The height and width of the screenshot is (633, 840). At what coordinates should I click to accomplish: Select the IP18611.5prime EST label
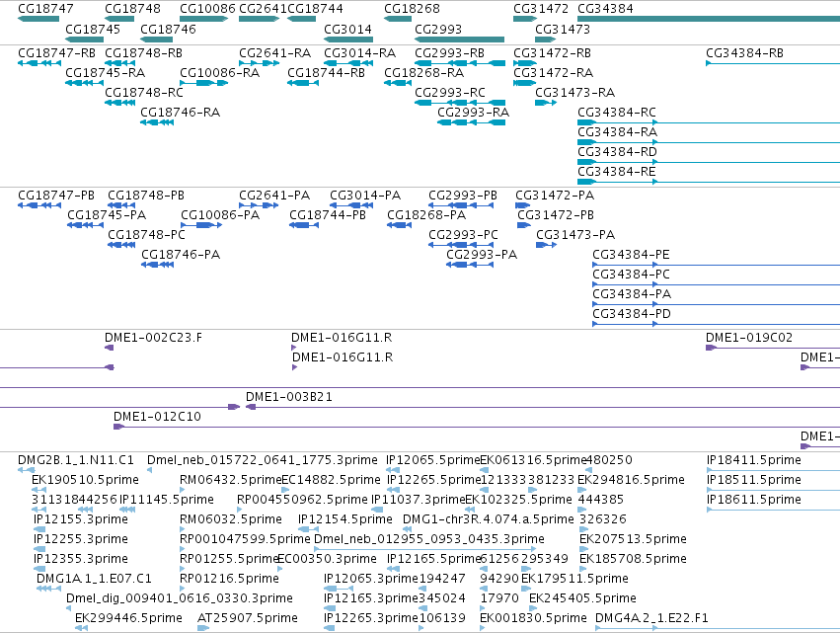click(754, 500)
